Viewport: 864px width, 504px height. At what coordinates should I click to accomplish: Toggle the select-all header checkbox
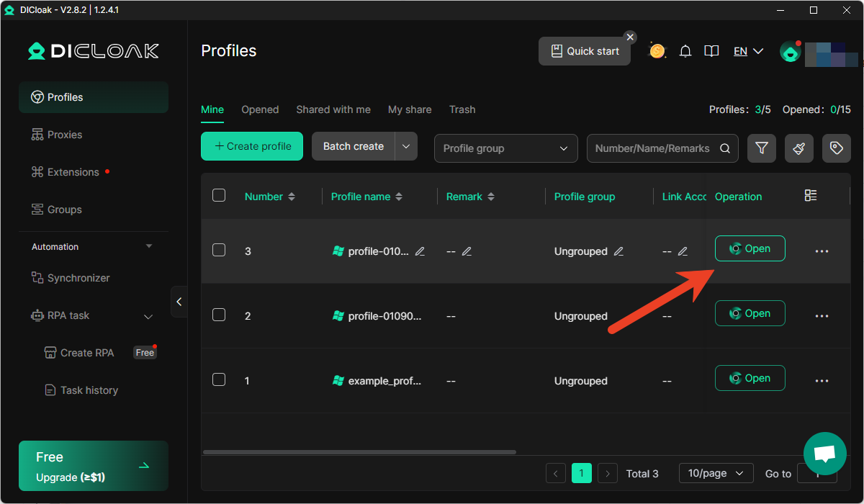pos(219,195)
